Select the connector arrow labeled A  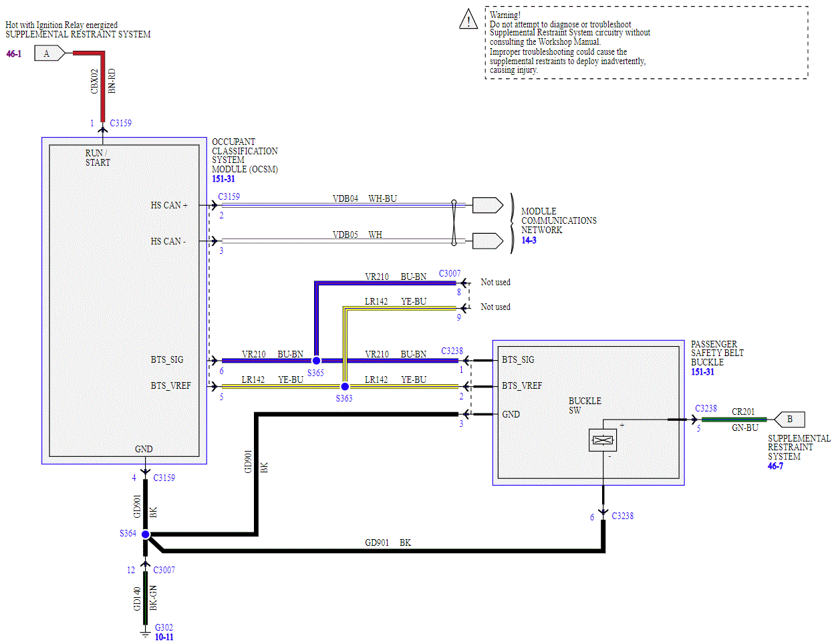tap(49, 53)
